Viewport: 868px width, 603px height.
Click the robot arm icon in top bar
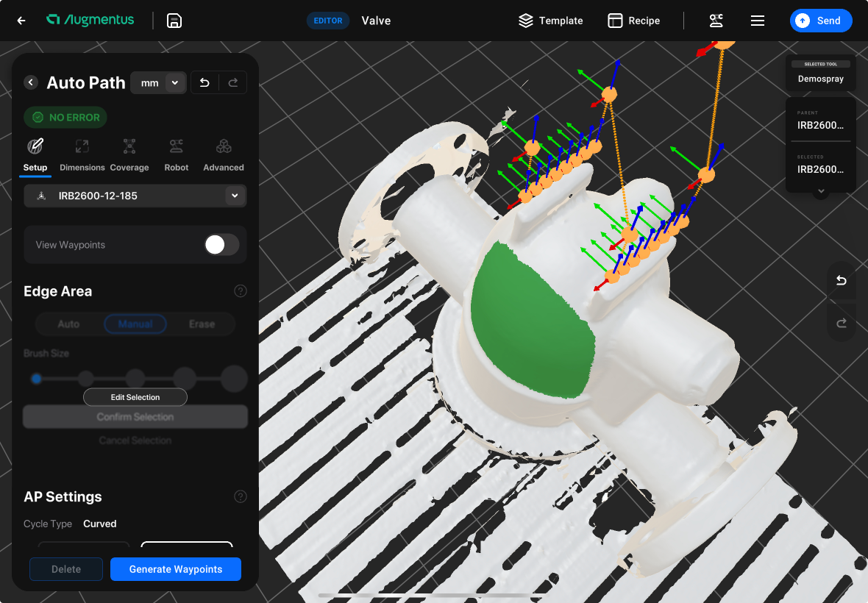point(716,21)
